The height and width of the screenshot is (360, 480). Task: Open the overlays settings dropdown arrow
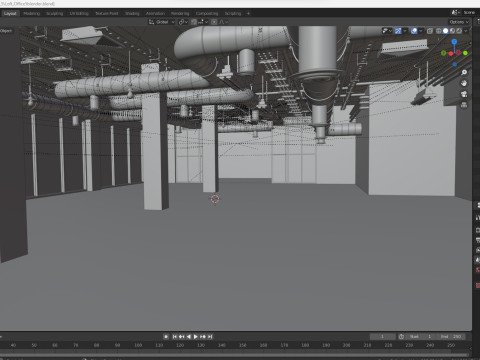421,31
